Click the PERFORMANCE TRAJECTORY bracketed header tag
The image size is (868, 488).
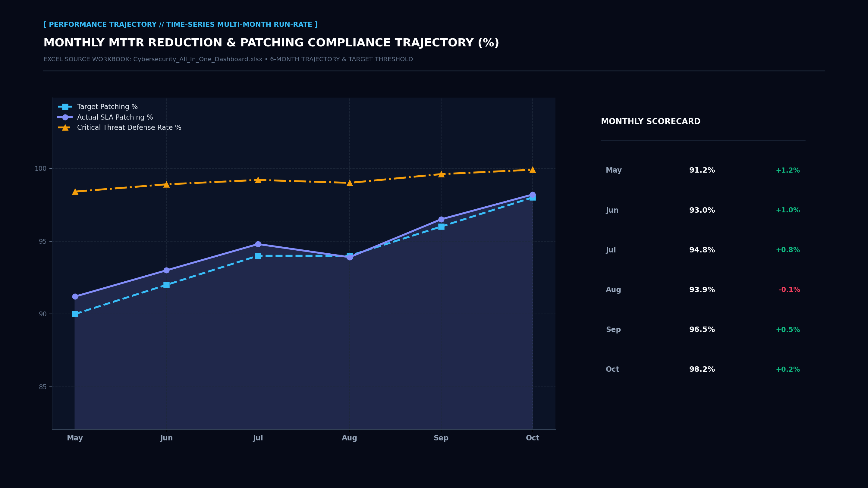click(x=181, y=25)
